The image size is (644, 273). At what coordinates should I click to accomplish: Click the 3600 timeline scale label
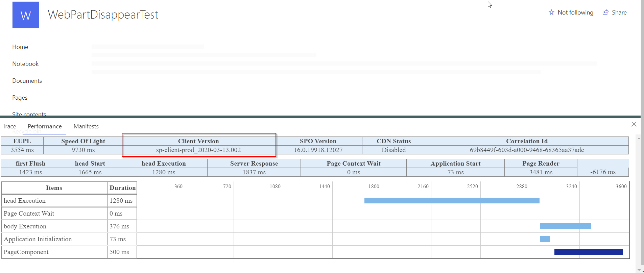(x=621, y=187)
